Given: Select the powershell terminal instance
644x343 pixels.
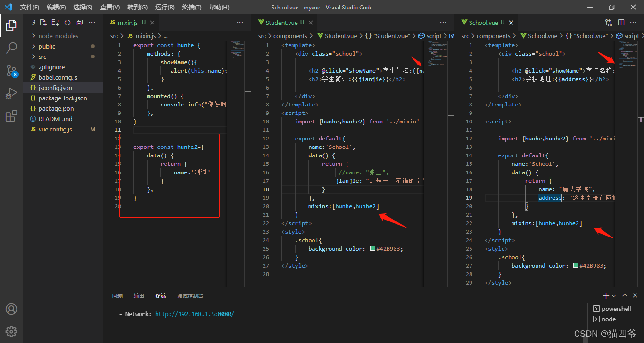Looking at the screenshot, I should tap(612, 309).
